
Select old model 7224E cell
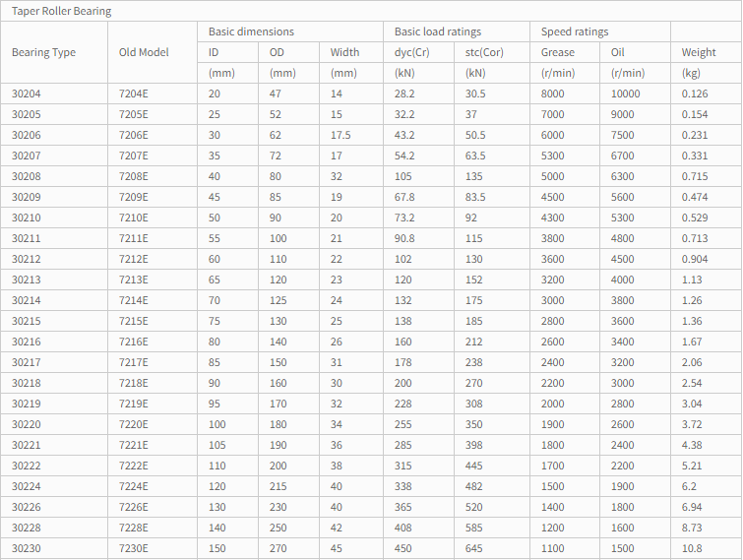point(133,486)
